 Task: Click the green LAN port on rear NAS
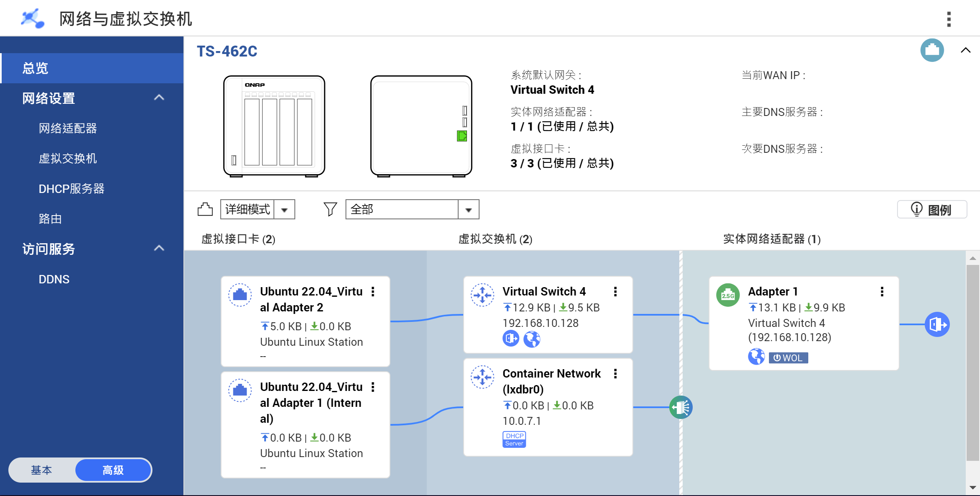(462, 136)
